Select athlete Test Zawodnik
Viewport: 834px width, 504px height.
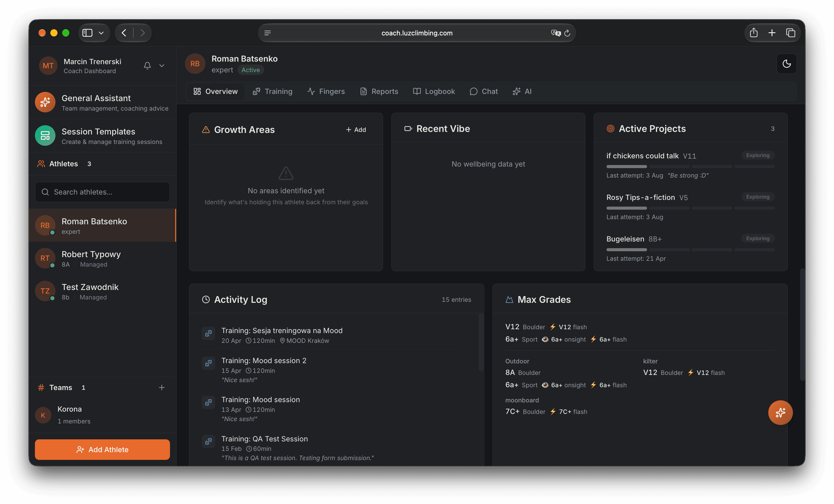(102, 291)
